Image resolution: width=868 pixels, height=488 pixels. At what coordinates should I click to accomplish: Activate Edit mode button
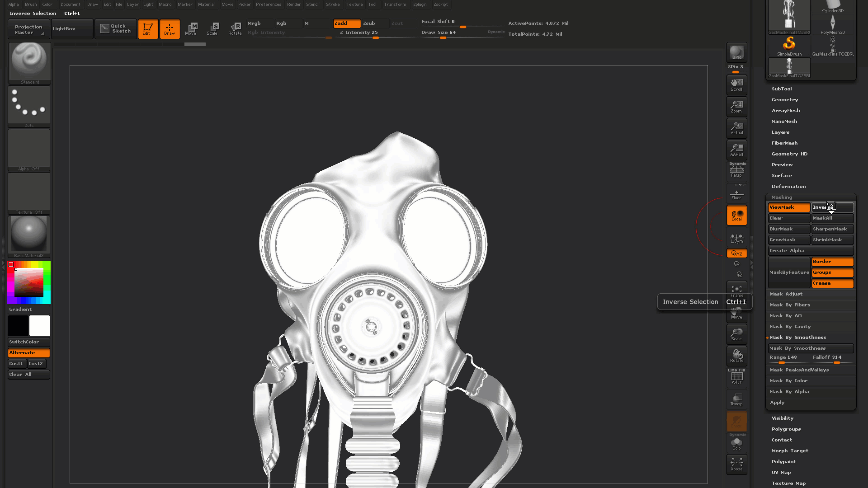pos(148,29)
